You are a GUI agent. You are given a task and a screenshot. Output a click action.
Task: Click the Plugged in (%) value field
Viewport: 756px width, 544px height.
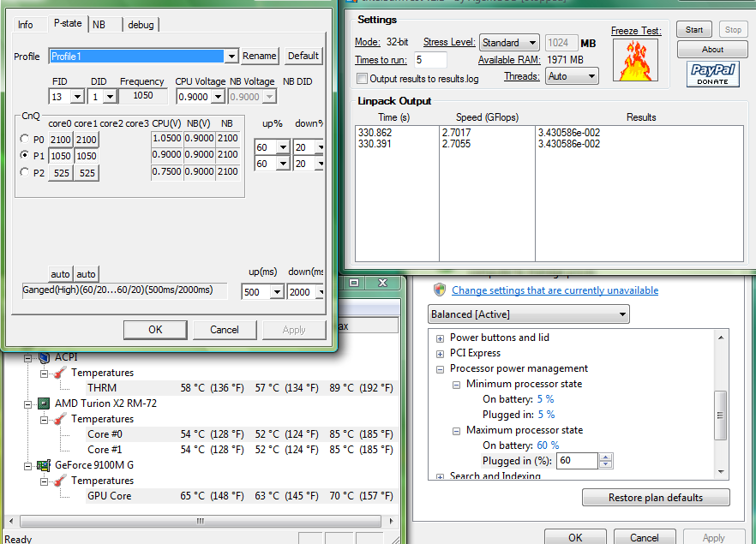(577, 461)
